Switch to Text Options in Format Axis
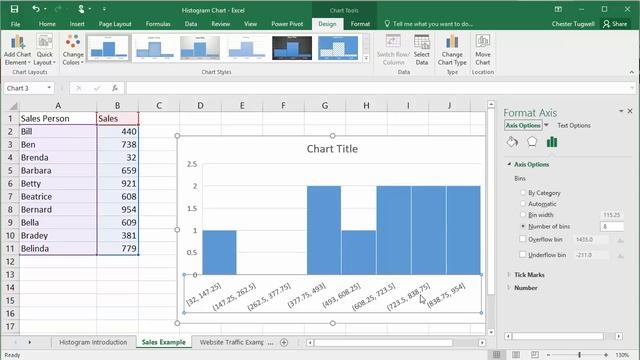This screenshot has width=640, height=360. tap(573, 125)
